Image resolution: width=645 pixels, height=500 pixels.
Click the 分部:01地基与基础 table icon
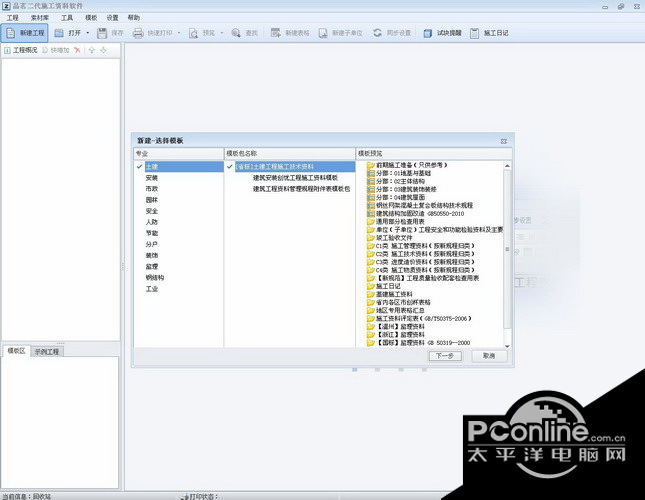pos(371,173)
